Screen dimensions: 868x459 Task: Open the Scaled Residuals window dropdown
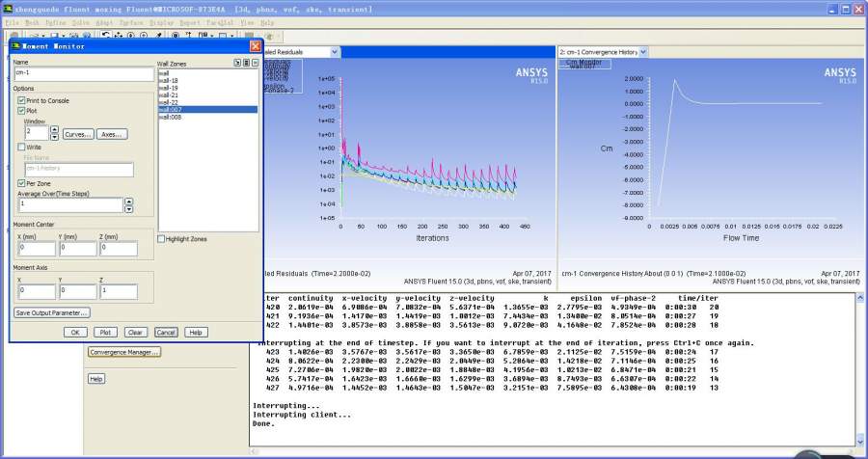point(335,52)
